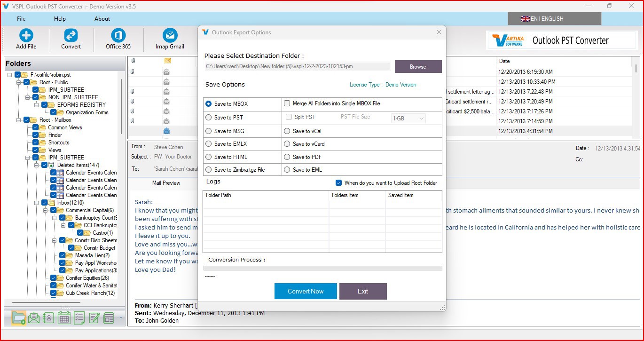Select Save to Zimbra.tgz File option
Viewport: 644px width, 341px height.
coord(208,170)
